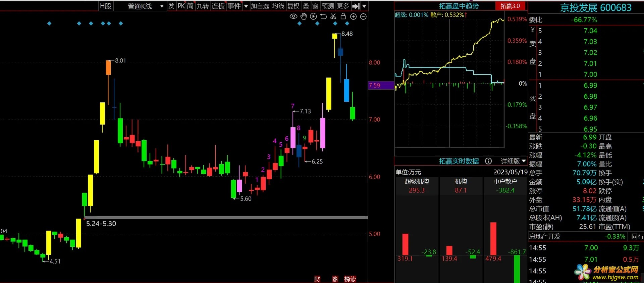644x283 pixels.
Task: Toggle the 连板 indicator
Action: pos(218,6)
